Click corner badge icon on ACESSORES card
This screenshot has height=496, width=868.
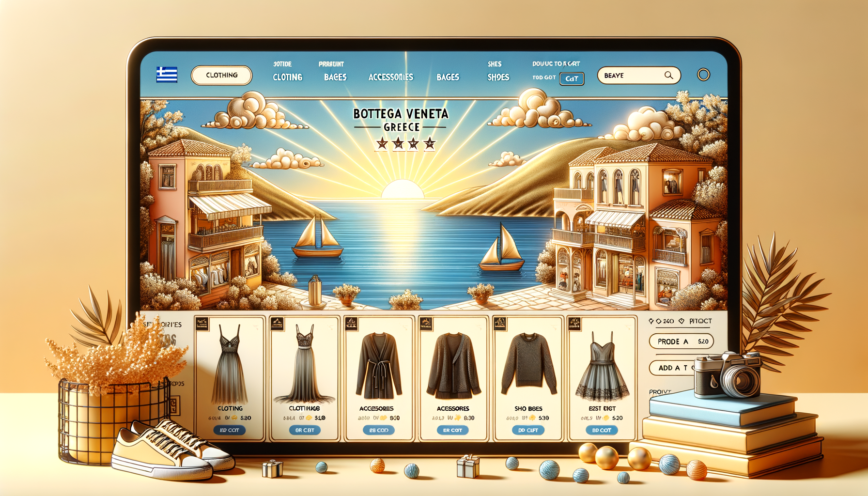(x=426, y=324)
